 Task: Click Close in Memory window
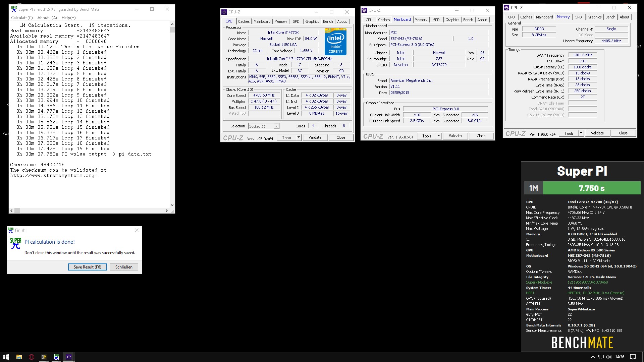[623, 133]
